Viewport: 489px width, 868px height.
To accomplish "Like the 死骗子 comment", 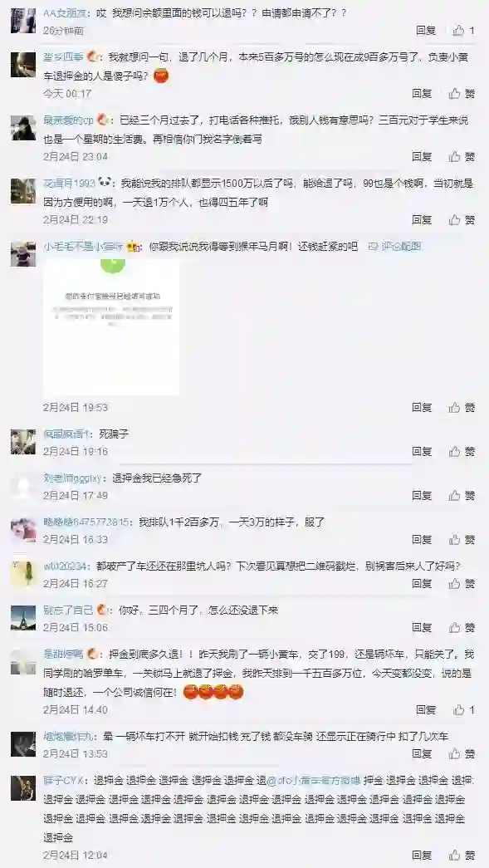I will pos(462,451).
